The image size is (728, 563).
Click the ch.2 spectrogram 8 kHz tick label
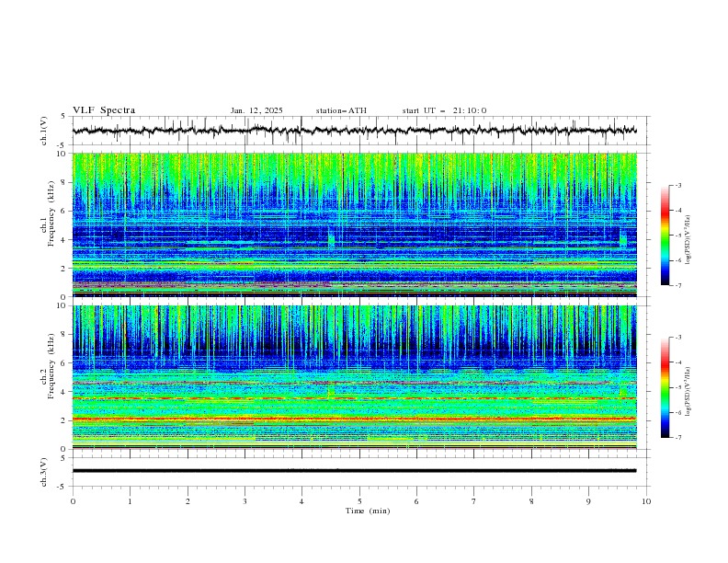point(65,335)
